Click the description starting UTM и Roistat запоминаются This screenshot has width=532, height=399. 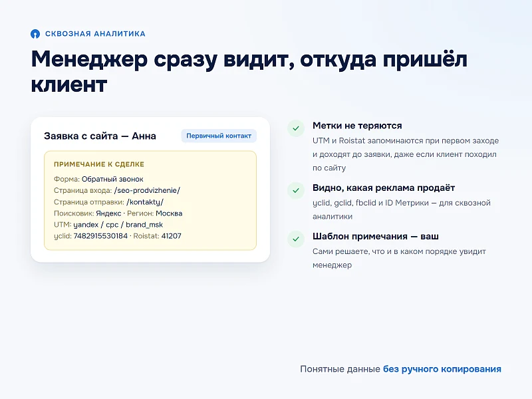pos(406,154)
